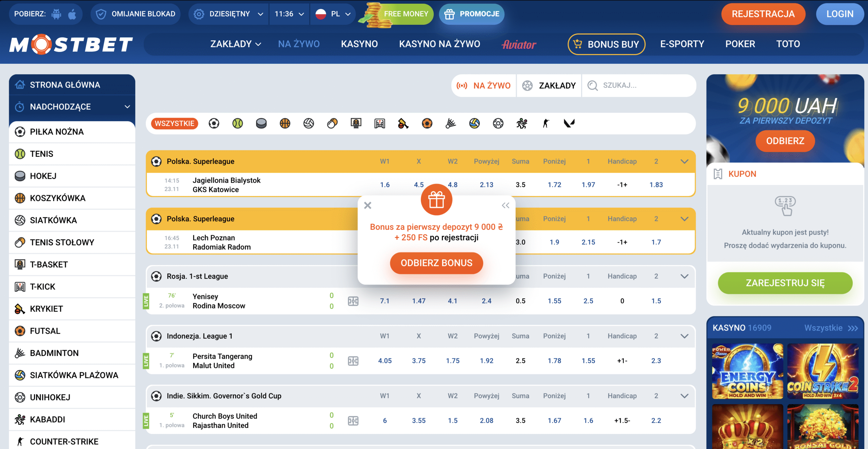Select Piłka Nożna in sidebar
868x449 pixels.
pos(72,132)
